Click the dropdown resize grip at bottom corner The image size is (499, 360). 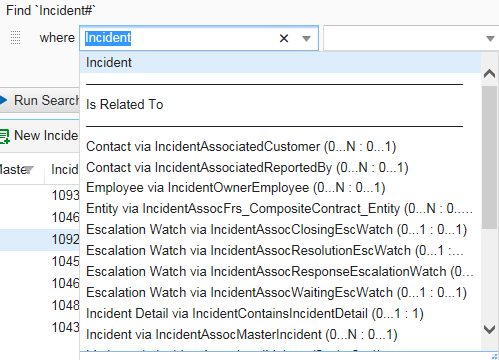click(495, 356)
